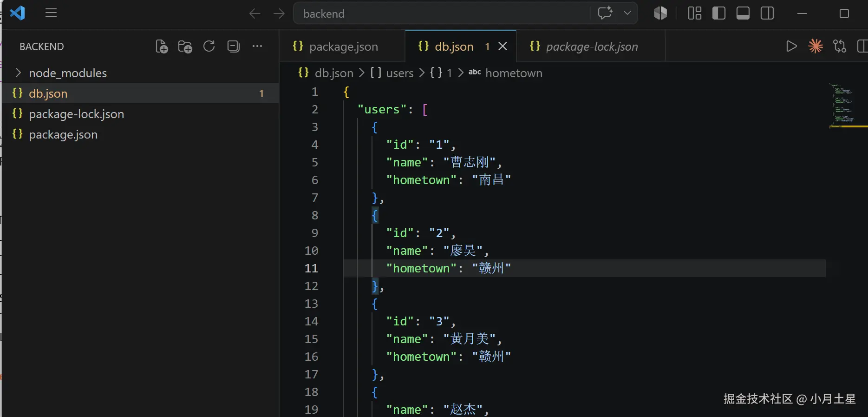Expand the chat dropdown chevron
Screen dimensions: 868x417
[627, 13]
